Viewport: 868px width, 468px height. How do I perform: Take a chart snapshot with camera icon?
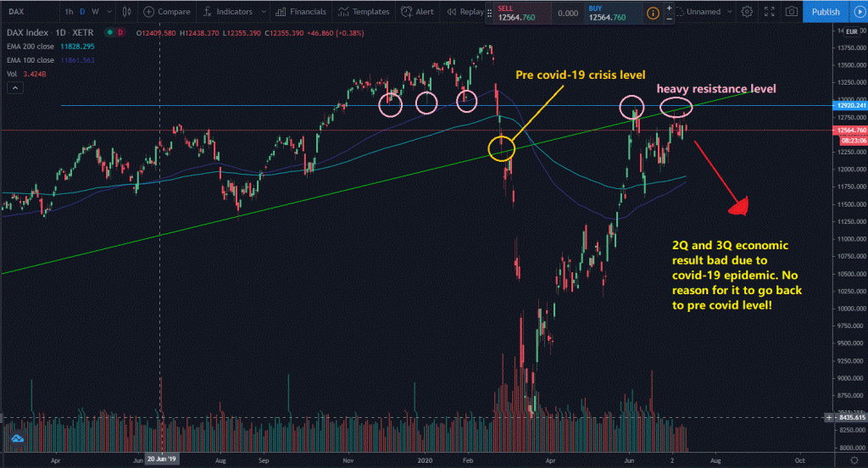tap(790, 12)
